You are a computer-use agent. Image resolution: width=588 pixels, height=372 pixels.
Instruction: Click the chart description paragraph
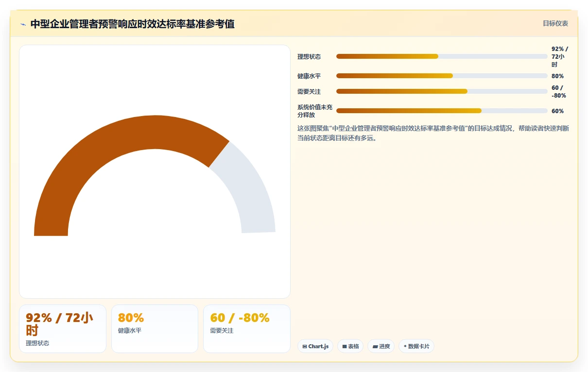coord(433,133)
